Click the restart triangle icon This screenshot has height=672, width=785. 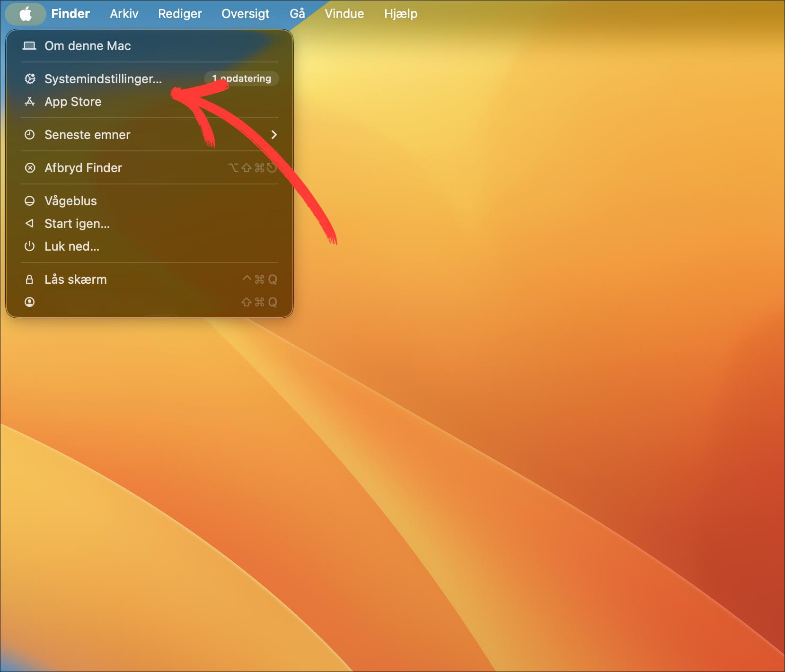coord(29,223)
